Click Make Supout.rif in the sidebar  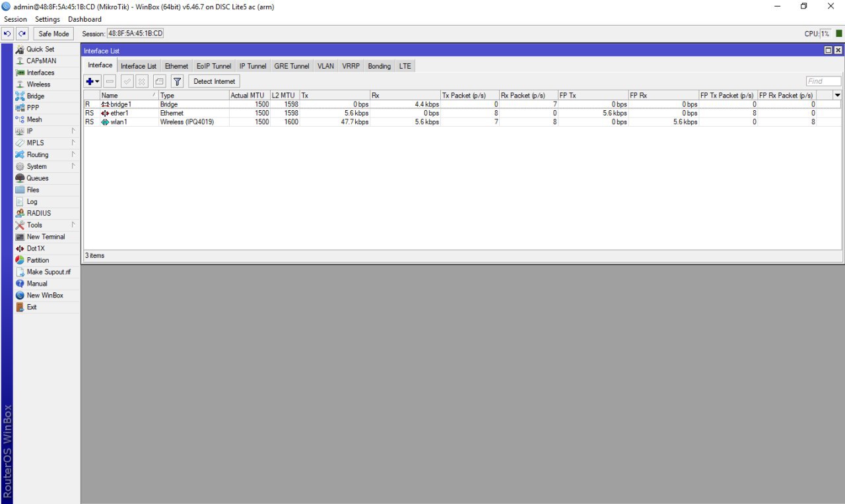(46, 272)
